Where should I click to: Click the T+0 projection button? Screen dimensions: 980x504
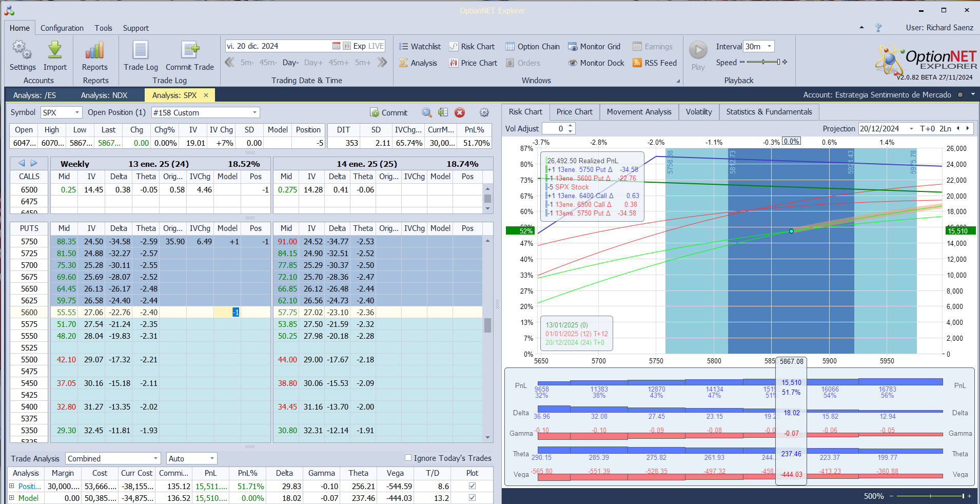point(927,129)
